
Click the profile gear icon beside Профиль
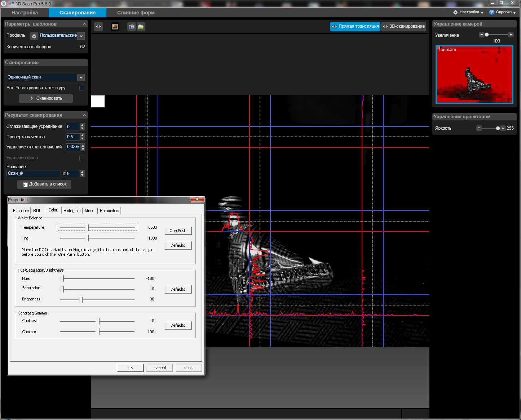tap(34, 36)
